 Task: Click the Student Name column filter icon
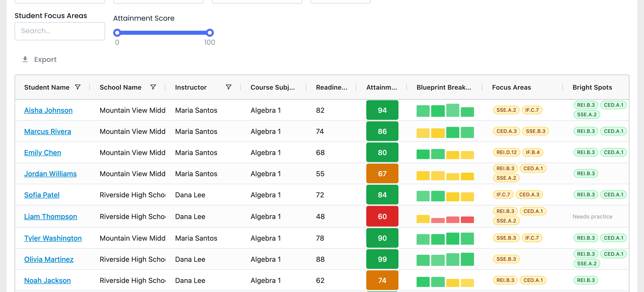[78, 87]
